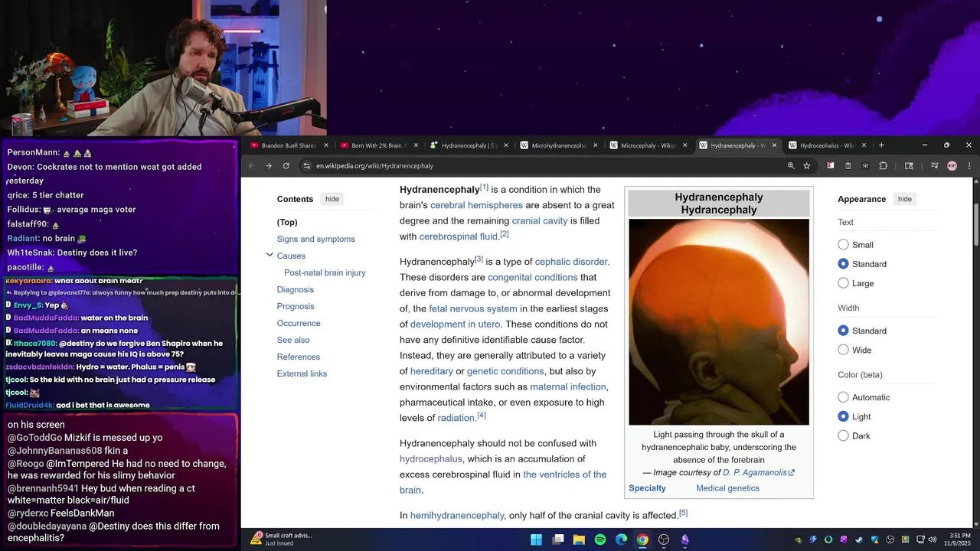Choose Light color mode
The height and width of the screenshot is (551, 980).
(843, 416)
